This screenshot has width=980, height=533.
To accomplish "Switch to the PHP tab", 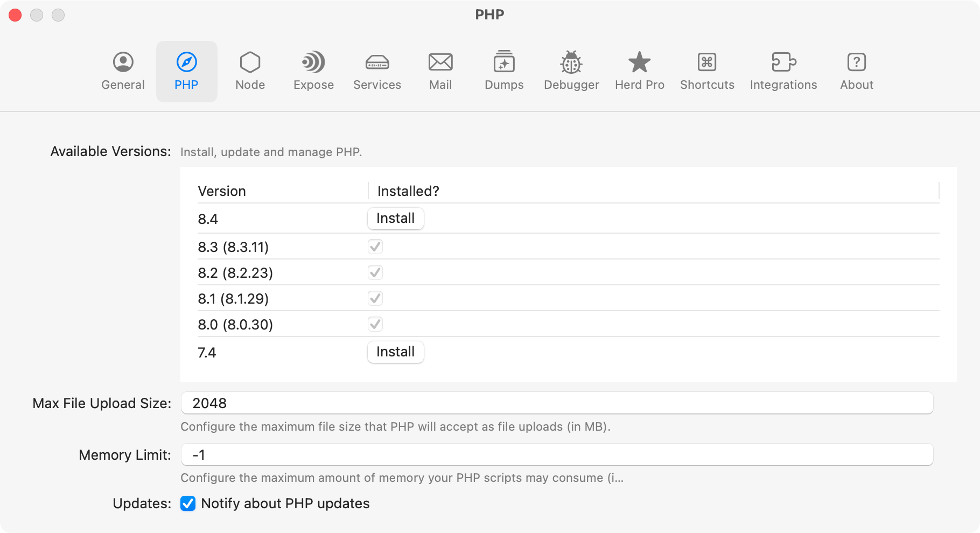I will 186,70.
